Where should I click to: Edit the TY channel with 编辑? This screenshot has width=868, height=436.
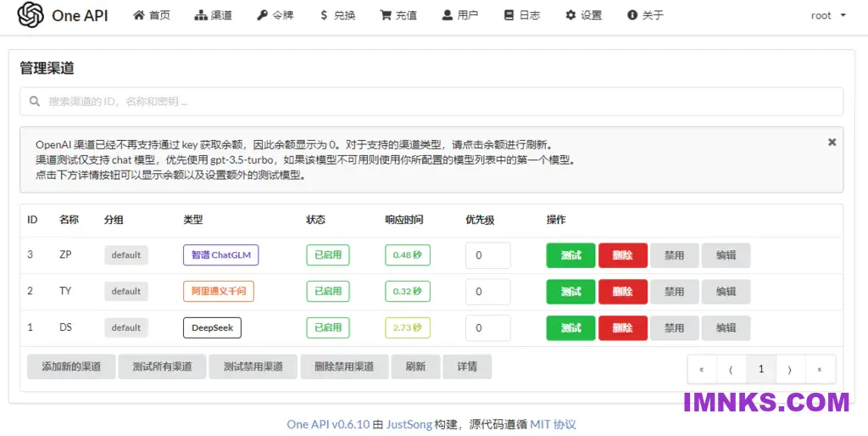point(726,292)
